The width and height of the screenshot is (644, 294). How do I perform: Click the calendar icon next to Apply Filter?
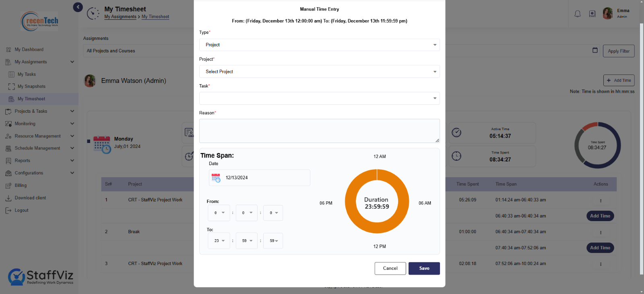pos(595,50)
